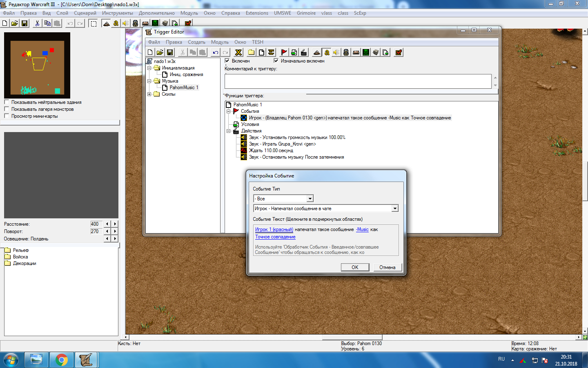Click Отмена button in event dialog
Viewport: 588px width, 368px height.
point(387,267)
